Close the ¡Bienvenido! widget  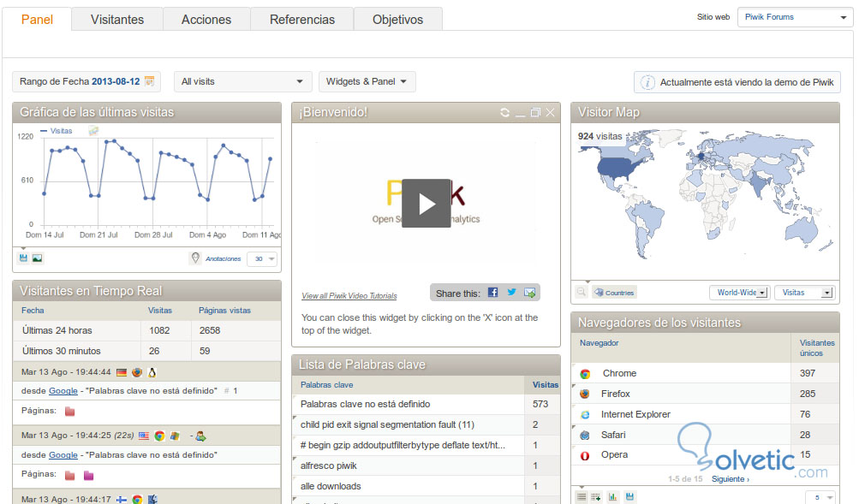coord(550,112)
